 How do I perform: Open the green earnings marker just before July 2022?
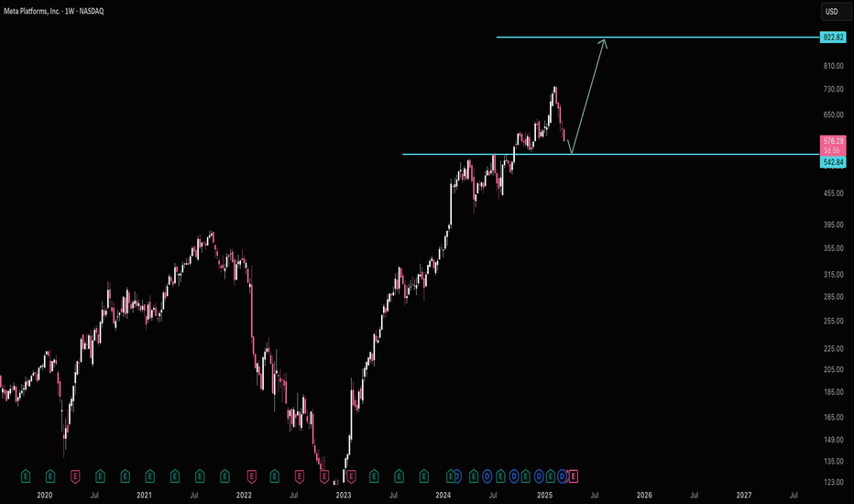pyautogui.click(x=275, y=477)
